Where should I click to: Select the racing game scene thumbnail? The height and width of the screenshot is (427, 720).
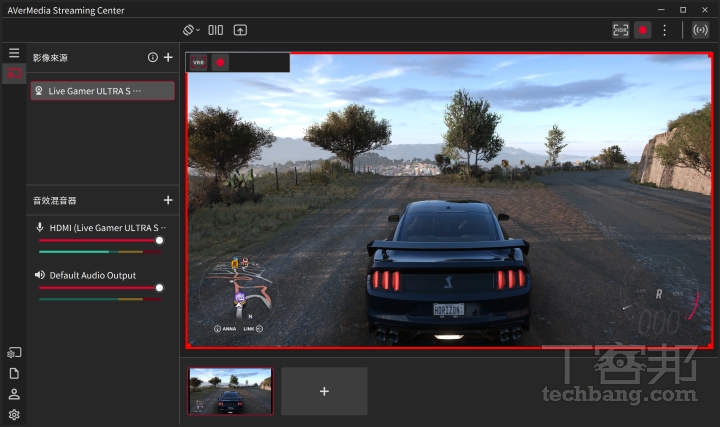[230, 390]
